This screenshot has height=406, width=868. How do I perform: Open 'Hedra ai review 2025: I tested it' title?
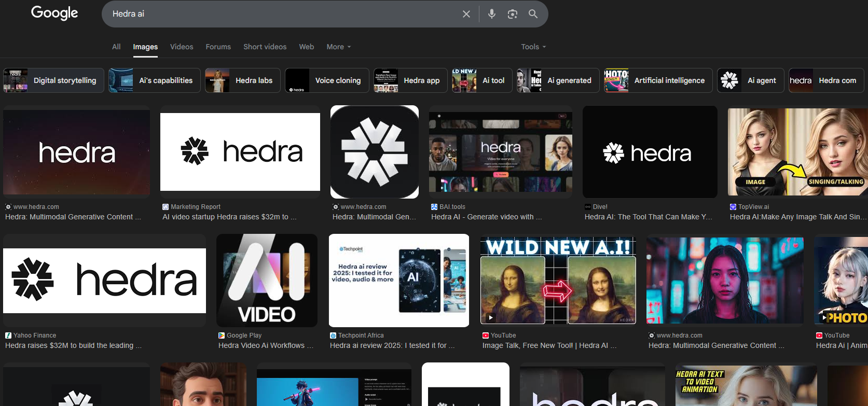click(x=392, y=345)
